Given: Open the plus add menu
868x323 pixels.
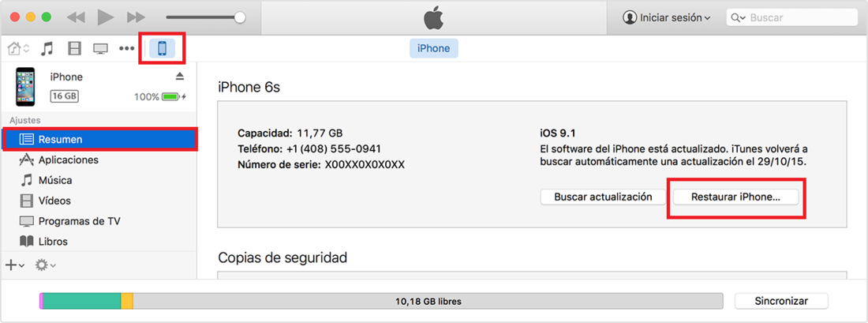Looking at the screenshot, I should coord(15,265).
